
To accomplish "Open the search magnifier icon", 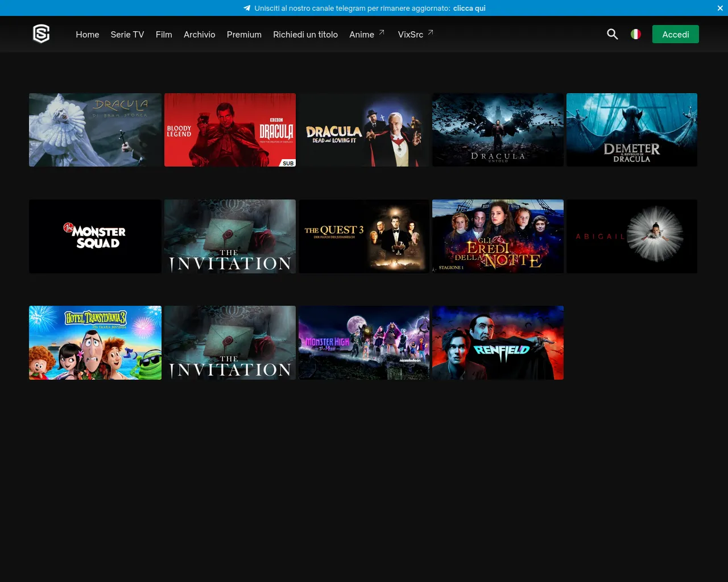I will pos(612,34).
